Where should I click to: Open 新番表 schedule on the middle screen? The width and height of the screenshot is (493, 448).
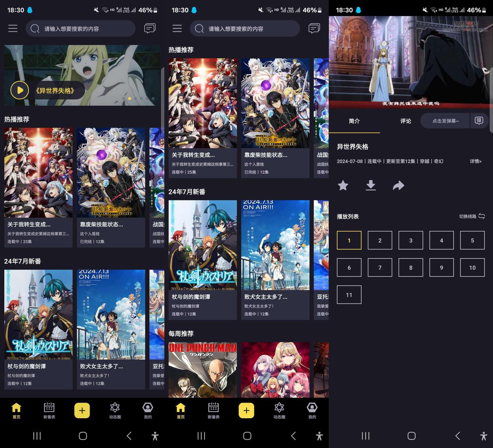pyautogui.click(x=214, y=410)
